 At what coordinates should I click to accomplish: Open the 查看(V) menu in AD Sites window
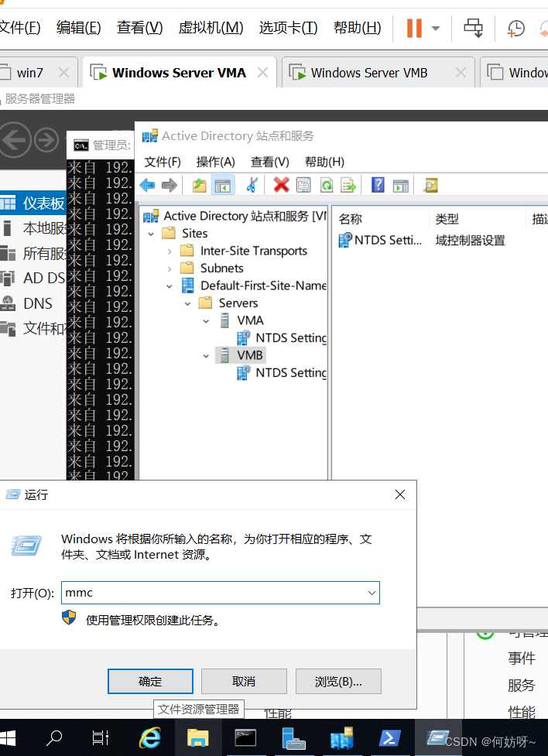pyautogui.click(x=269, y=162)
